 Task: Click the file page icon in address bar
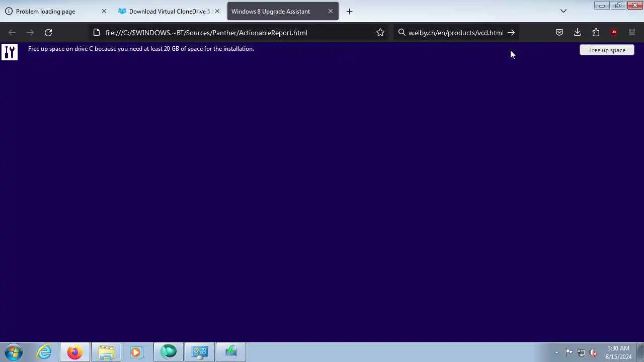pos(97,33)
